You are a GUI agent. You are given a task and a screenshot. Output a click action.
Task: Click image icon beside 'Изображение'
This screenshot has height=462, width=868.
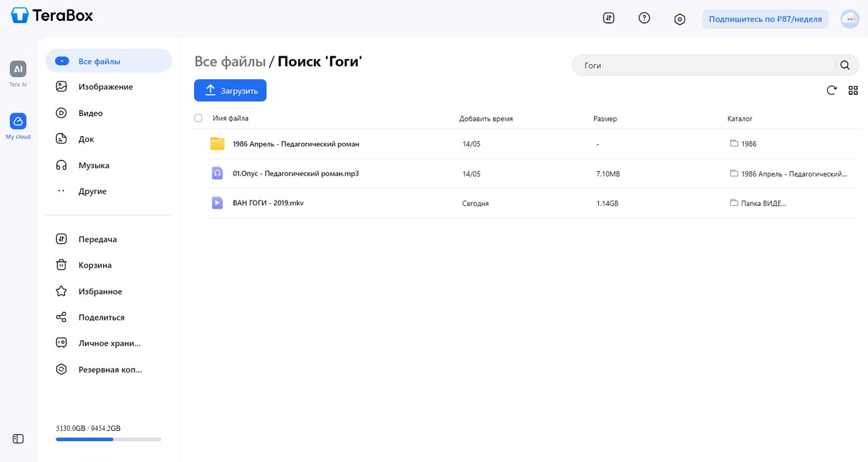(x=61, y=87)
